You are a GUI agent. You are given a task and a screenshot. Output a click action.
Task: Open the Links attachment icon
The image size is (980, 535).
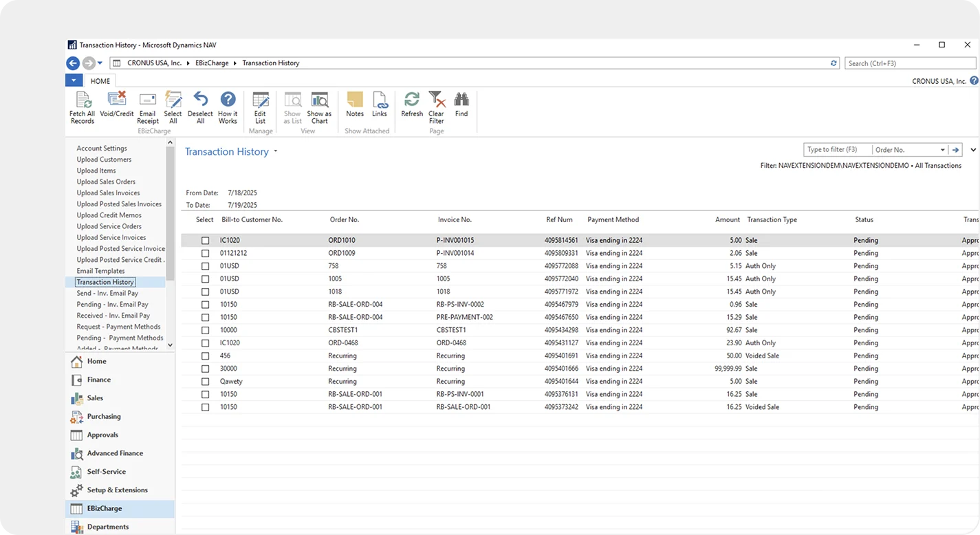coord(380,105)
